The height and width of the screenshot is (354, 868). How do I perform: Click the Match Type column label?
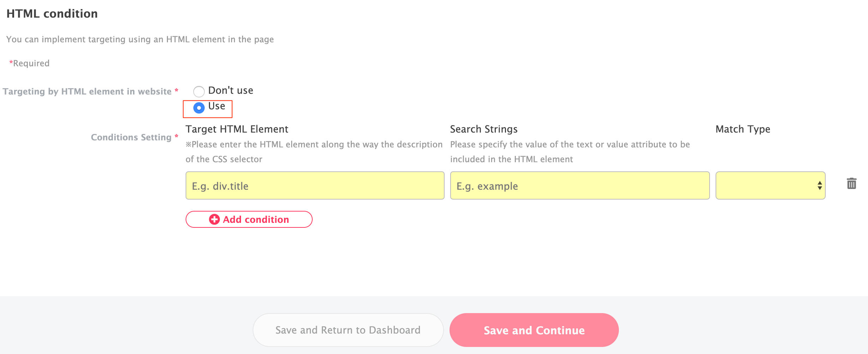743,129
